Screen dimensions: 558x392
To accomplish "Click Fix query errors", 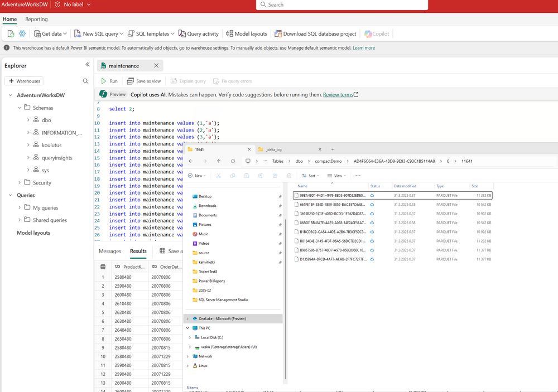I will tap(232, 81).
